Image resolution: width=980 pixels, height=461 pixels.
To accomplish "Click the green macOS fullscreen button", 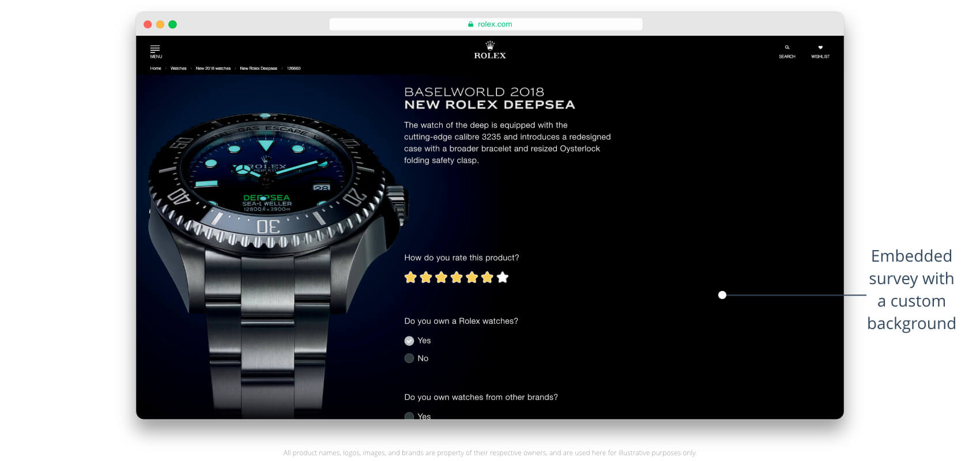I will pyautogui.click(x=172, y=24).
